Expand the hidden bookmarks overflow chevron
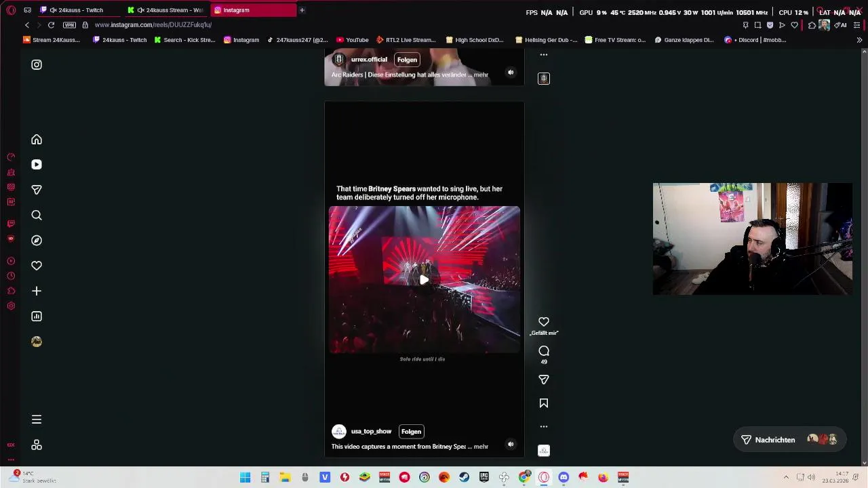The width and height of the screenshot is (868, 488). coord(859,40)
